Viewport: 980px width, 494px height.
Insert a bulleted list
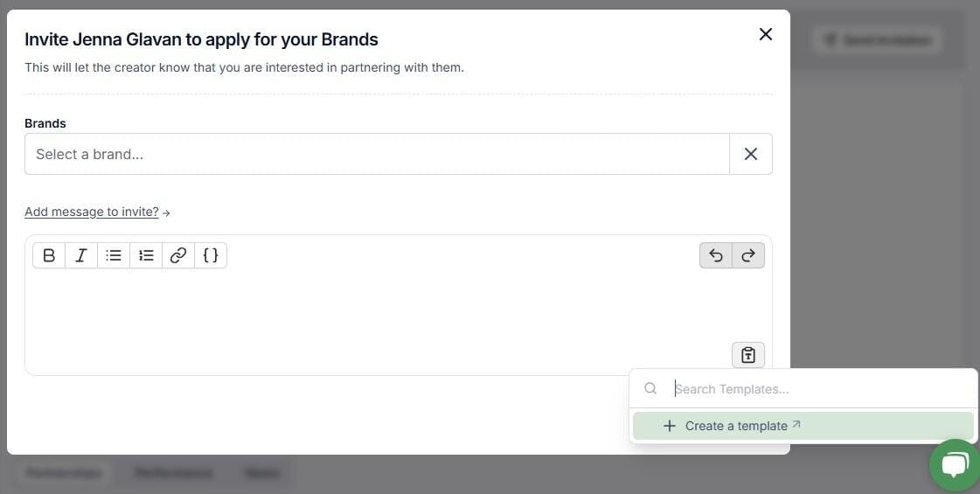114,255
